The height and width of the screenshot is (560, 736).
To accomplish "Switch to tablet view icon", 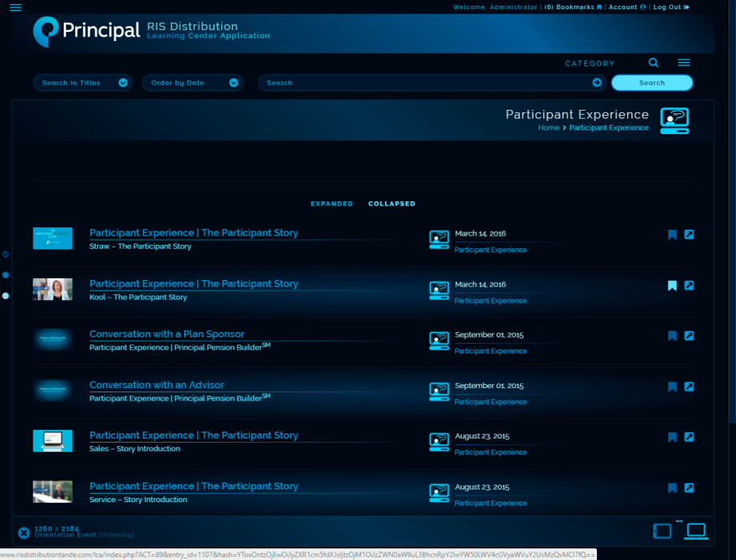I will tap(662, 531).
